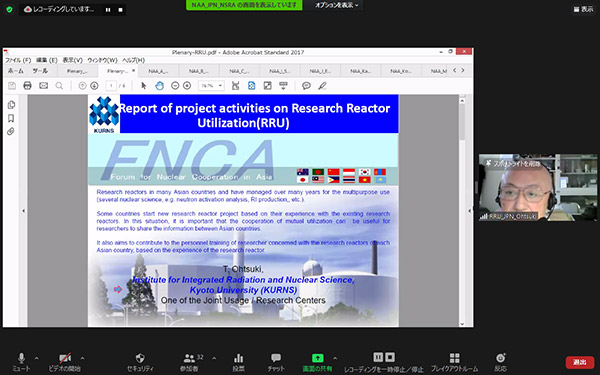Open bookmarks panel in sidebar
This screenshot has width=600, height=375.
coord(11,118)
